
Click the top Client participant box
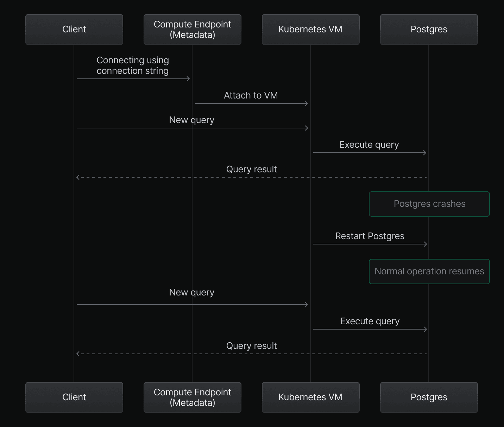click(x=74, y=30)
